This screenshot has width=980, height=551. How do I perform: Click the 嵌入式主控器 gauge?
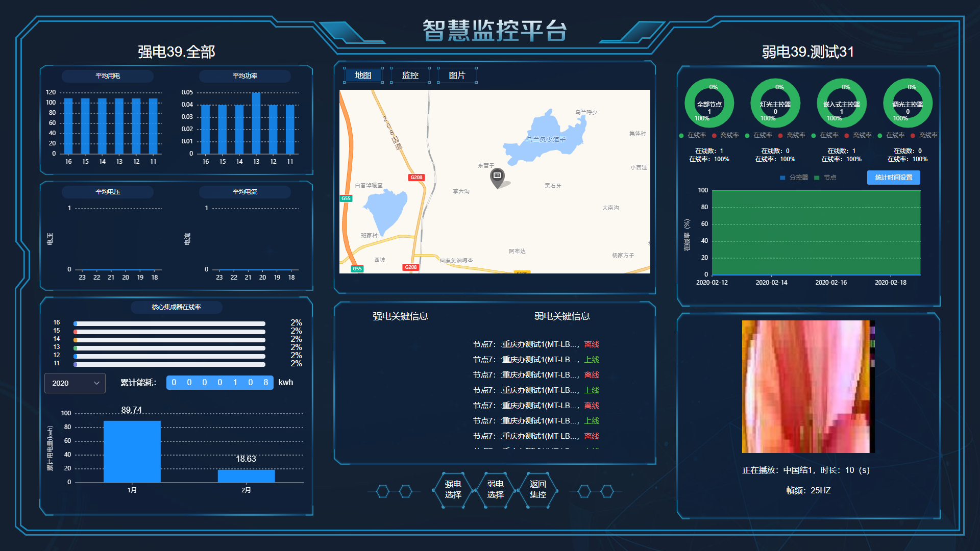(841, 103)
